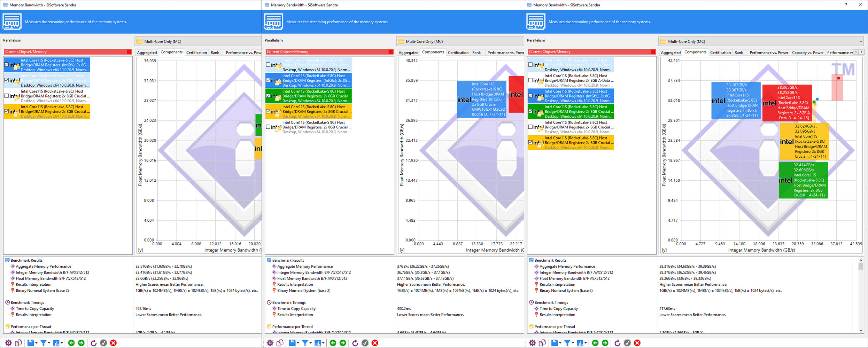Screen dimensions: 868x348
Task: Click red 38.365GB/s box in right chart
Action: tap(787, 103)
